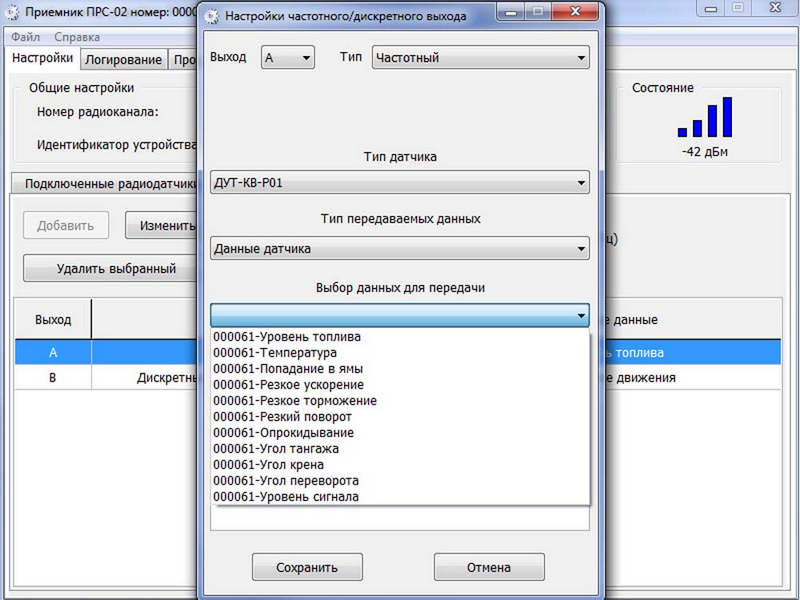Cancel the dialog with Отмена
The image size is (800, 600).
point(489,567)
